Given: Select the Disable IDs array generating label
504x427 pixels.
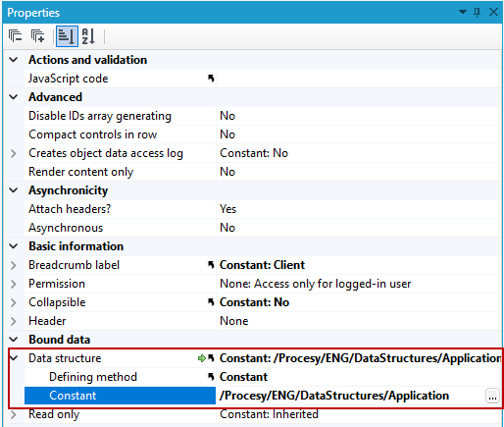Looking at the screenshot, I should coord(100,116).
